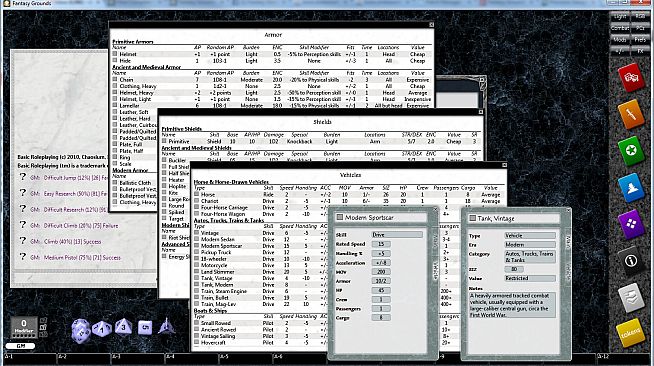Open the PCs sidebar button

click(640, 28)
